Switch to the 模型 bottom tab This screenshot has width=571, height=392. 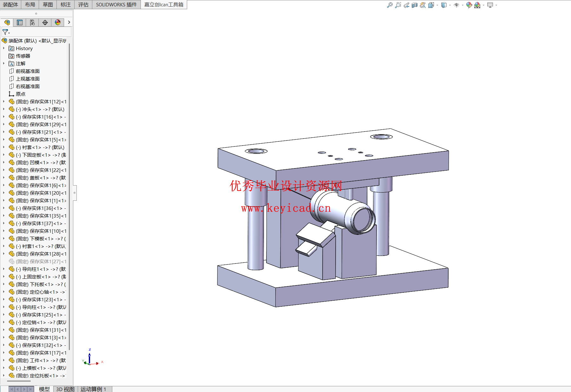44,389
